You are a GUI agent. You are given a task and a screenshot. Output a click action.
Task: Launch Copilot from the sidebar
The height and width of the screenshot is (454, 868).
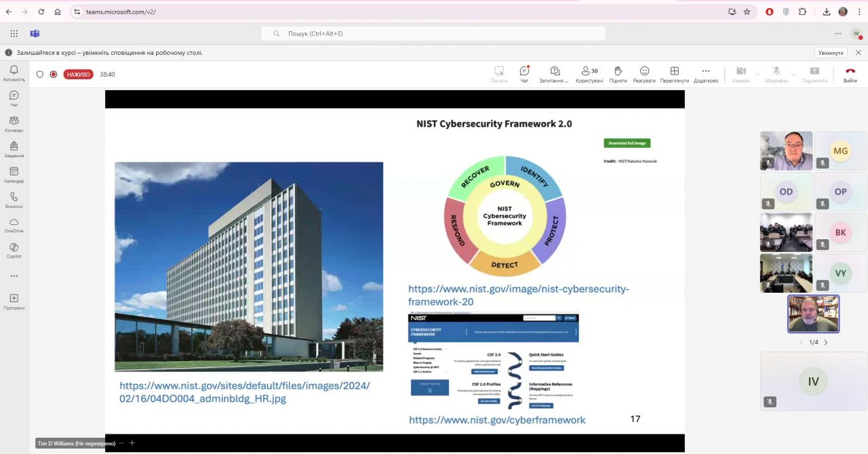(14, 250)
